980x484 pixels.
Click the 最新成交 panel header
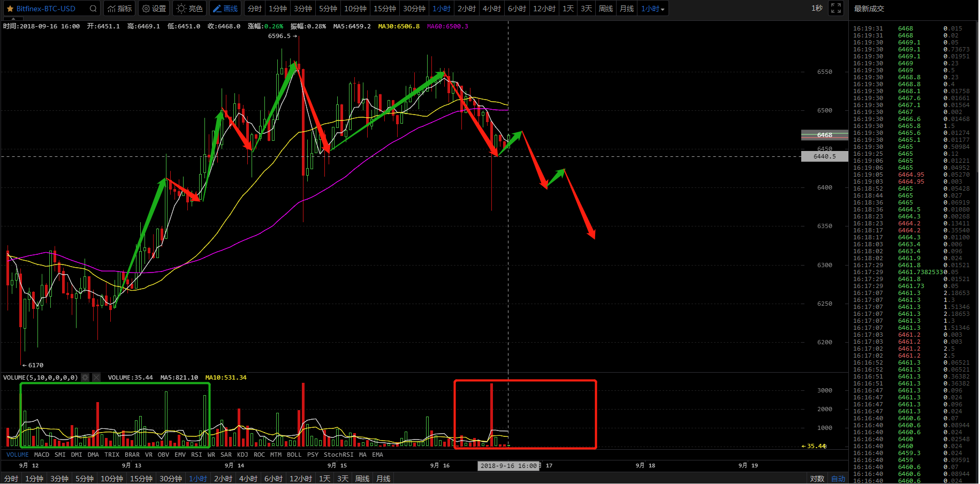869,9
